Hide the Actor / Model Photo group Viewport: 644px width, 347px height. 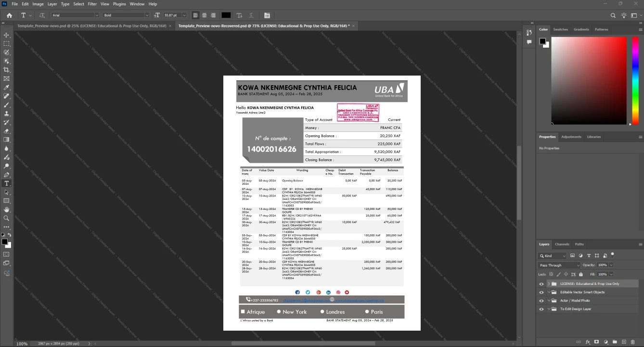[541, 300]
